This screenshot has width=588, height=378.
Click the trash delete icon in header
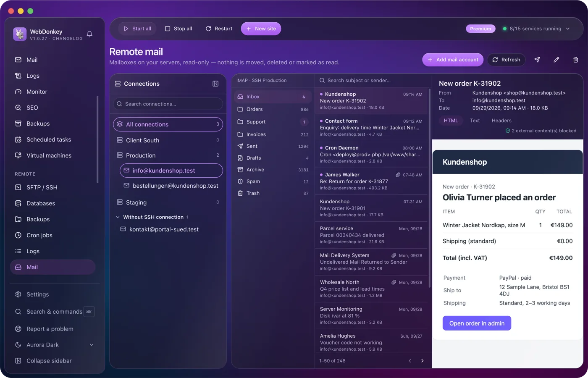(575, 60)
